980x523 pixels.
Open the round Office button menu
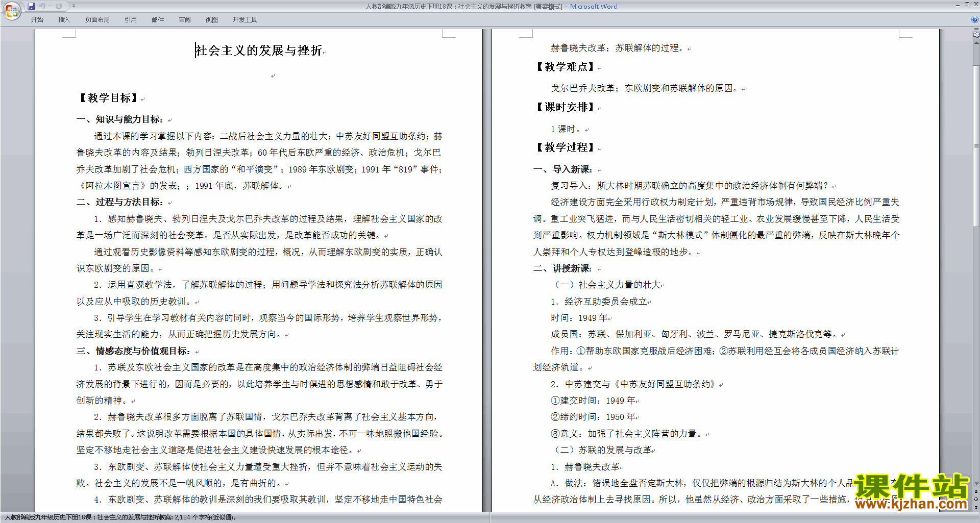click(x=11, y=11)
